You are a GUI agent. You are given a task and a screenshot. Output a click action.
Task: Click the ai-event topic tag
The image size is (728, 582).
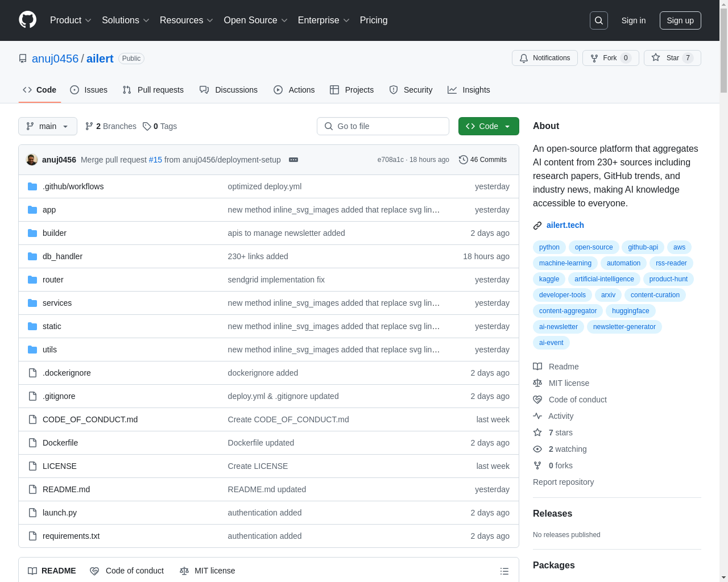point(551,343)
